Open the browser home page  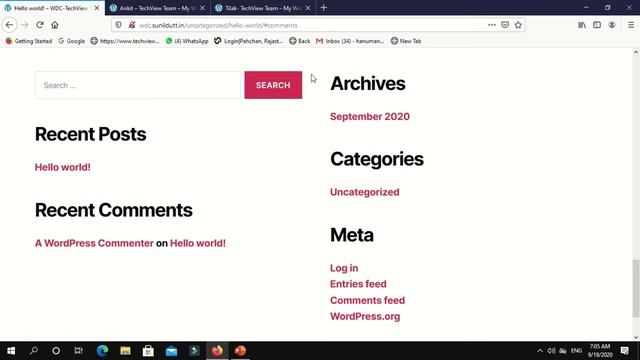pyautogui.click(x=55, y=25)
